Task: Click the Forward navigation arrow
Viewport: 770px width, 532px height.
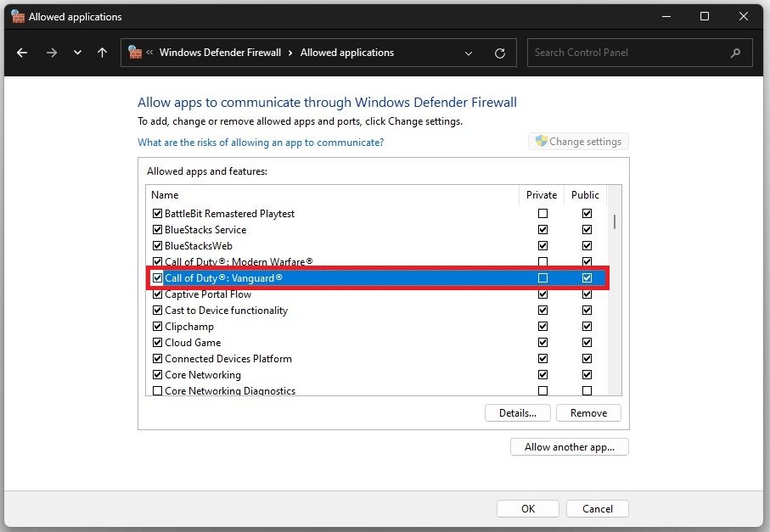Action: (52, 53)
